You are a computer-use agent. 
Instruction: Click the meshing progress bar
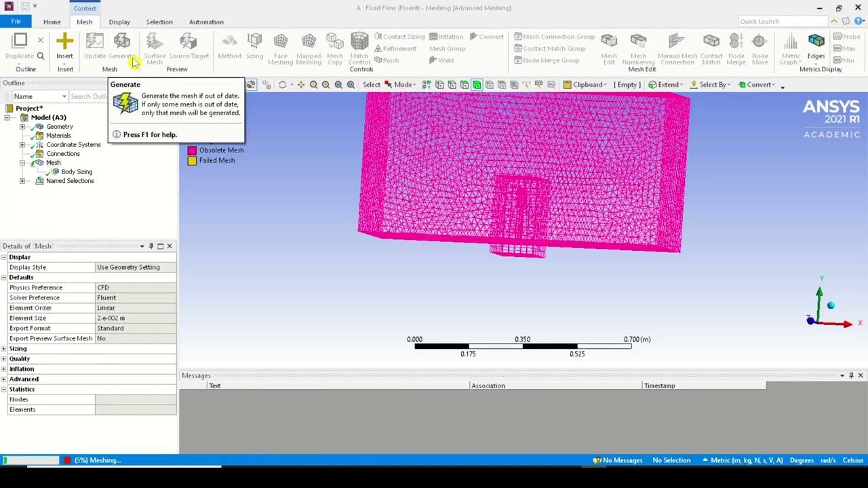pos(31,460)
